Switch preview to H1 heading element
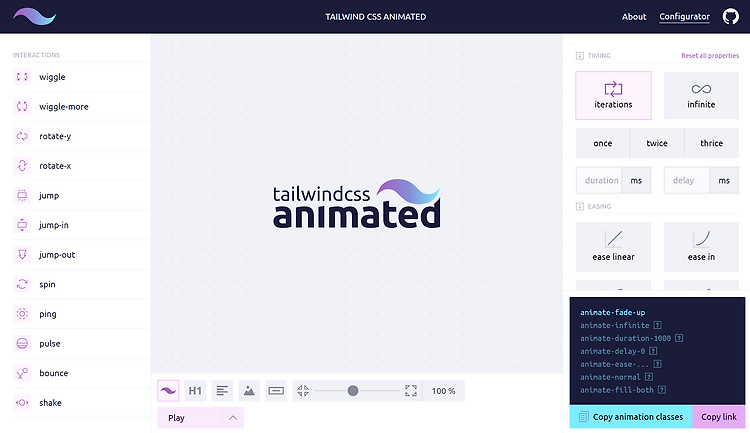 (x=195, y=391)
